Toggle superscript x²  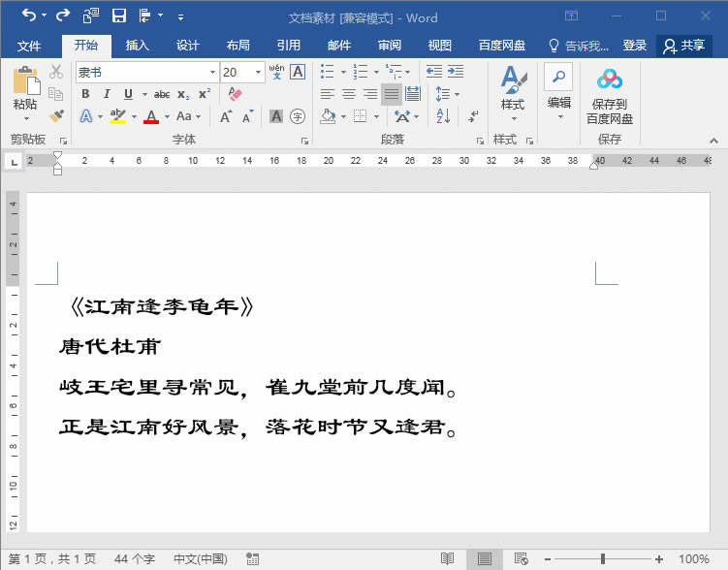(205, 94)
